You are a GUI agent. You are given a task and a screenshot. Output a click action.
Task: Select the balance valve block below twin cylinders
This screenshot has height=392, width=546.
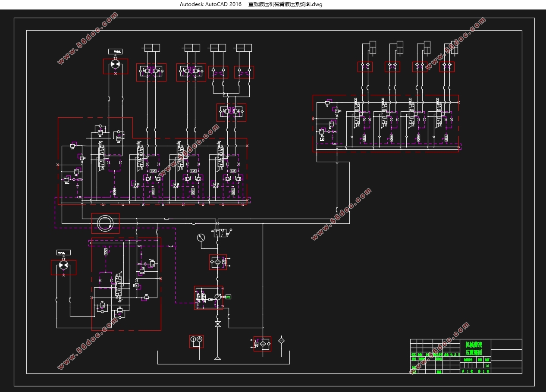[x=231, y=112]
